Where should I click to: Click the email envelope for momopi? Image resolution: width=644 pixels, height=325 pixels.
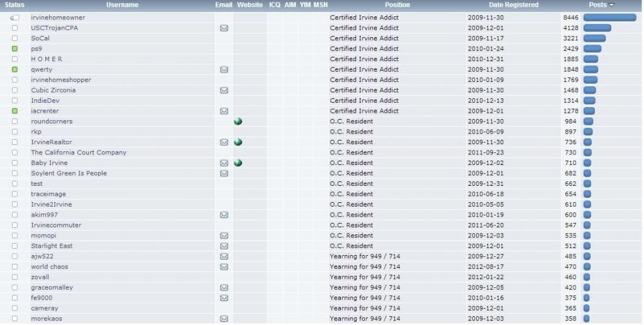[224, 236]
